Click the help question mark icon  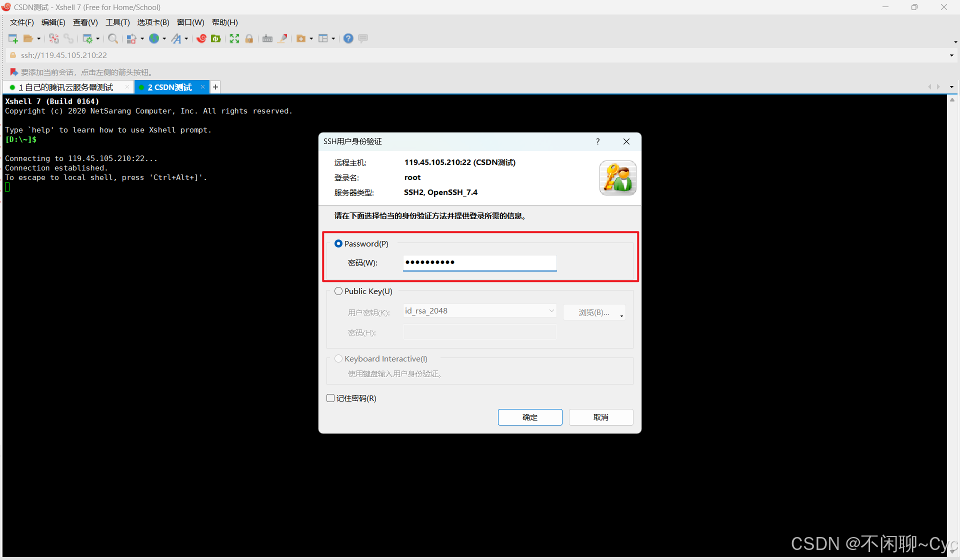(x=348, y=38)
